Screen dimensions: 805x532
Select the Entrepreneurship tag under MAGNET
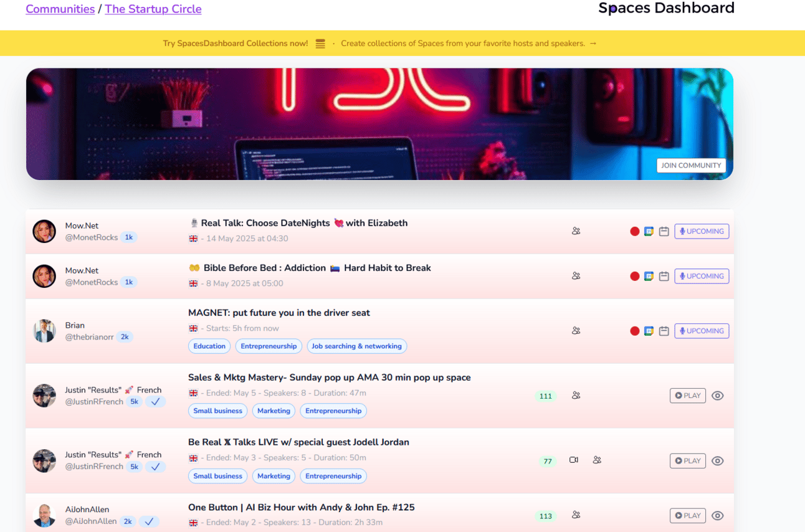click(x=269, y=346)
